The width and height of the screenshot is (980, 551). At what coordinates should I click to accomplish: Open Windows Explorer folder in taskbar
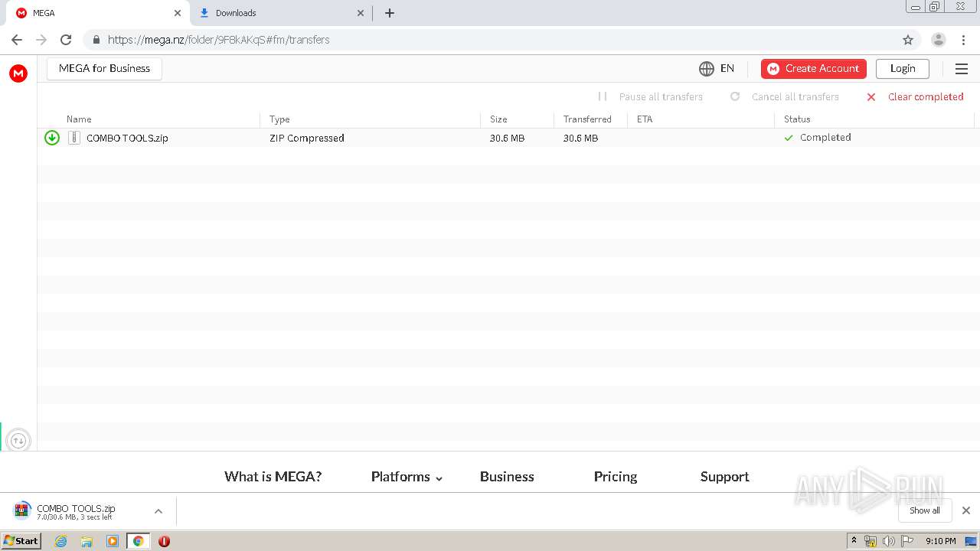click(87, 541)
